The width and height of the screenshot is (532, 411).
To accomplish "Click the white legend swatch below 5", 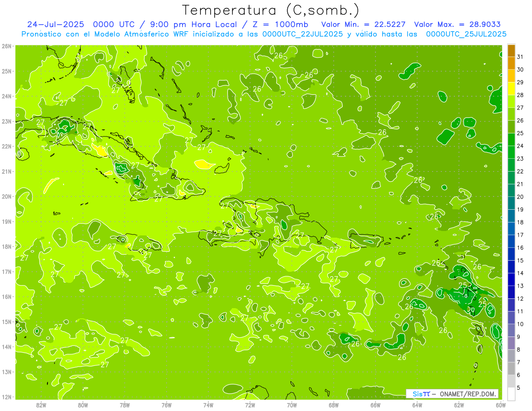I will coord(511,394).
